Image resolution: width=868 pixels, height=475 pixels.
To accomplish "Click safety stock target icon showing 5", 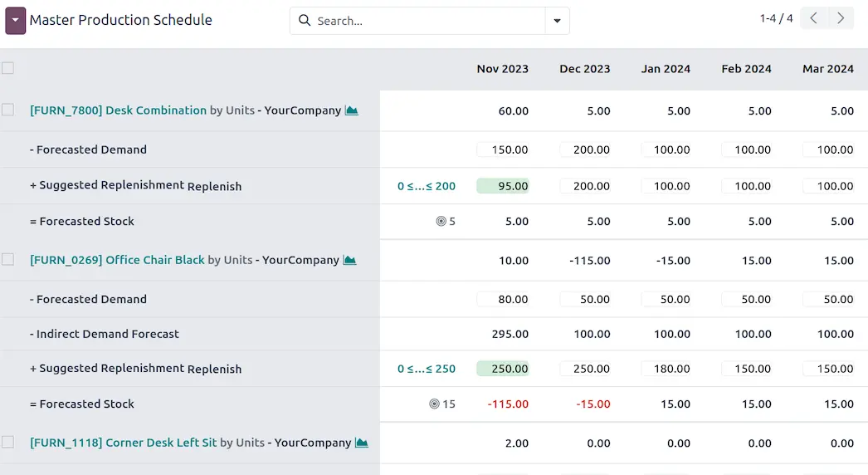I will [x=441, y=222].
